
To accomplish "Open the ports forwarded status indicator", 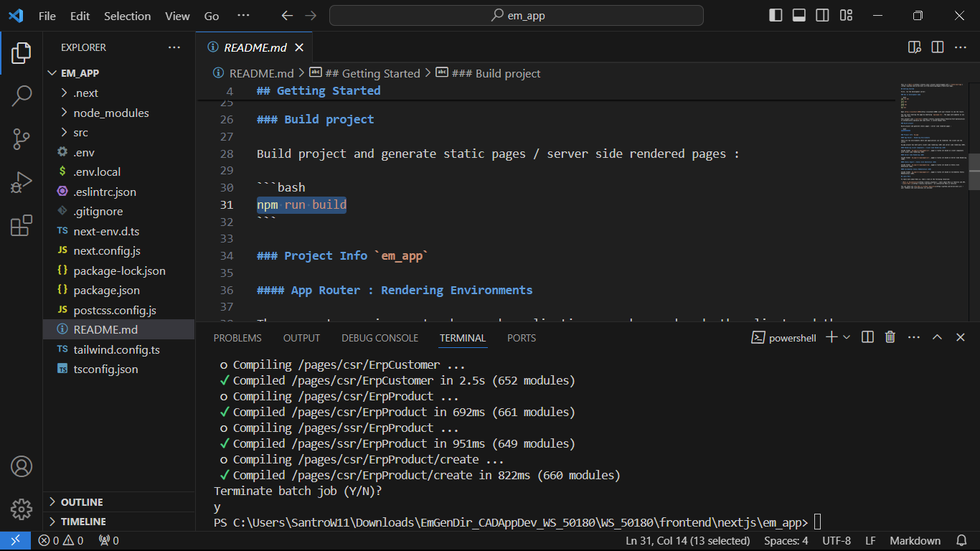I will (108, 541).
